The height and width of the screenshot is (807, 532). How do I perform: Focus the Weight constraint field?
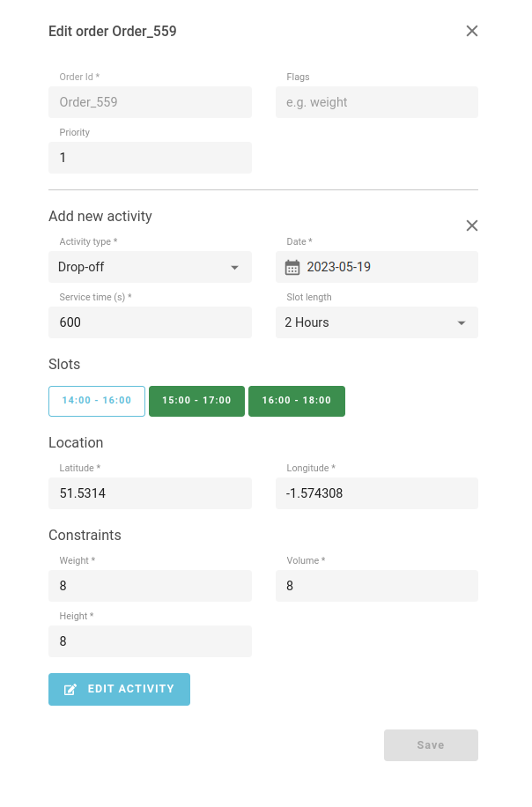point(151,586)
